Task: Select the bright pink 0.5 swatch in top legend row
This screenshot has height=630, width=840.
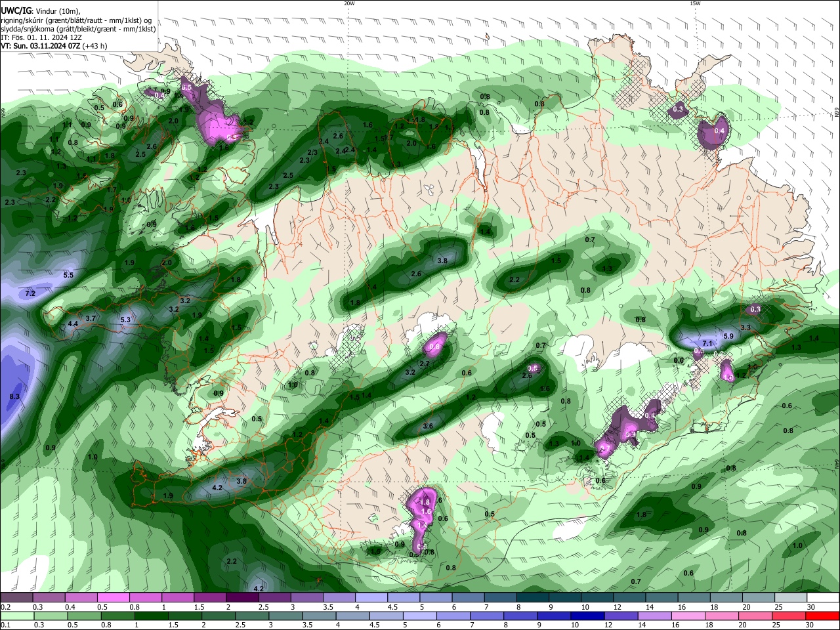Action: 113,598
